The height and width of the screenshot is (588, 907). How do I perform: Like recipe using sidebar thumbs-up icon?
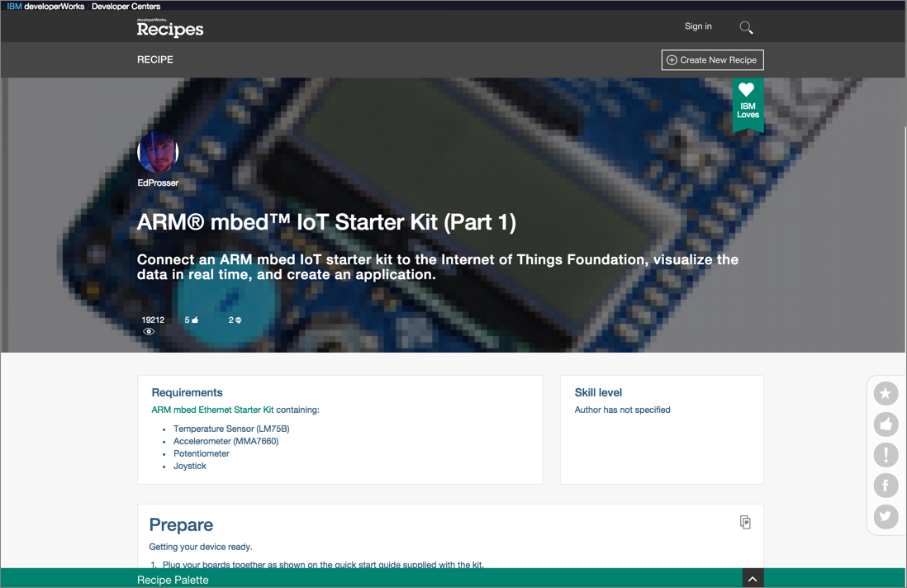click(x=886, y=424)
